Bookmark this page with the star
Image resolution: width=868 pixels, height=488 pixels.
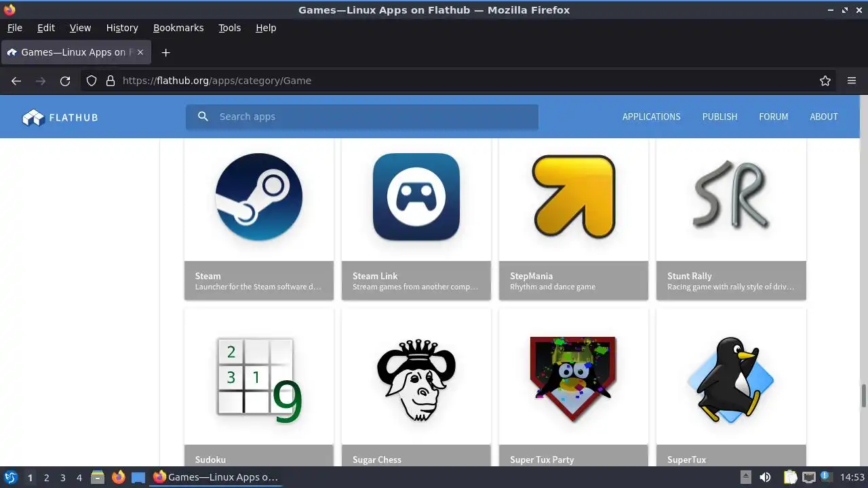(825, 81)
